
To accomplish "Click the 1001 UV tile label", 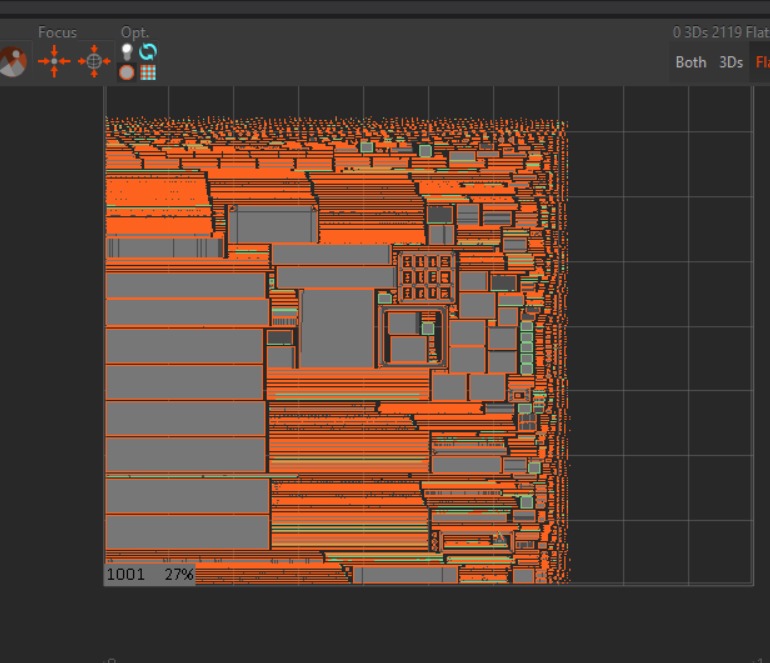I will pos(126,574).
